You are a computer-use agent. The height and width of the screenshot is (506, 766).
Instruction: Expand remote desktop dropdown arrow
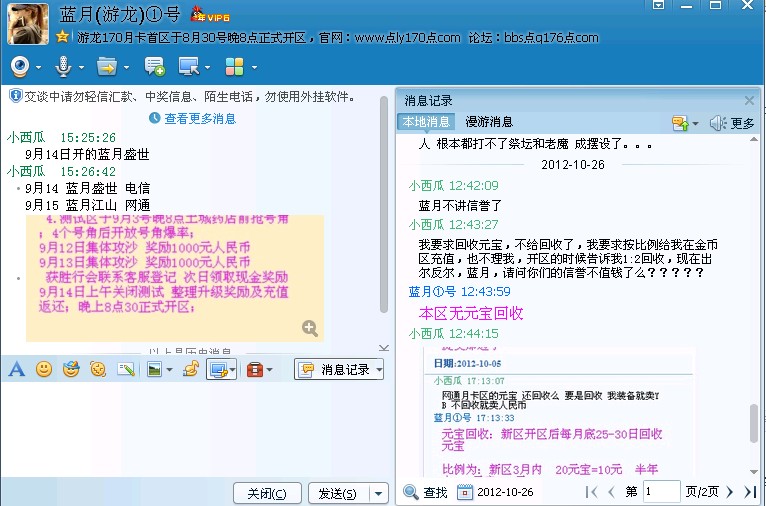pyautogui.click(x=207, y=67)
